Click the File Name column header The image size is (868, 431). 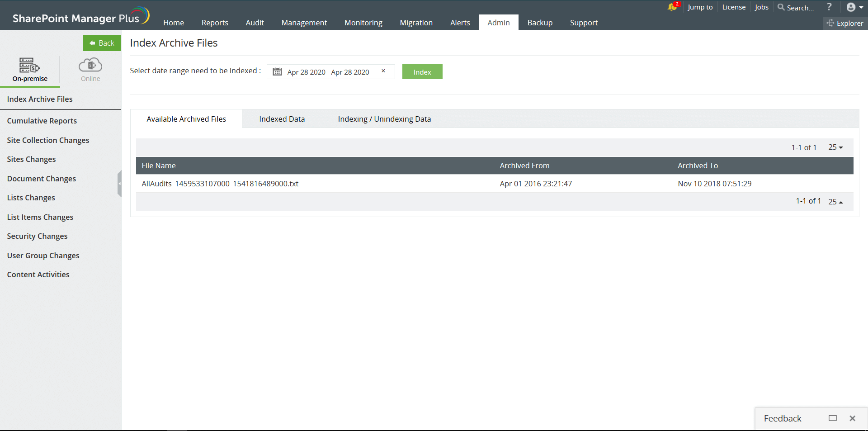pos(159,166)
